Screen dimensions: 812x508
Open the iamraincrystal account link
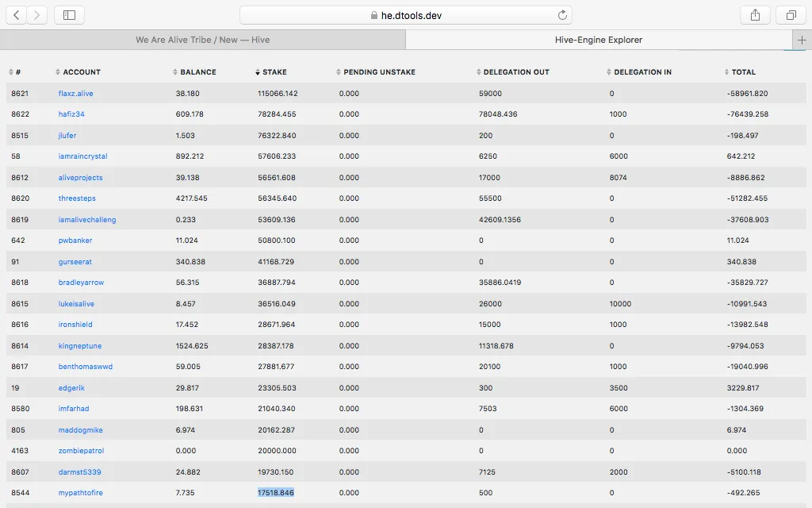pos(82,156)
